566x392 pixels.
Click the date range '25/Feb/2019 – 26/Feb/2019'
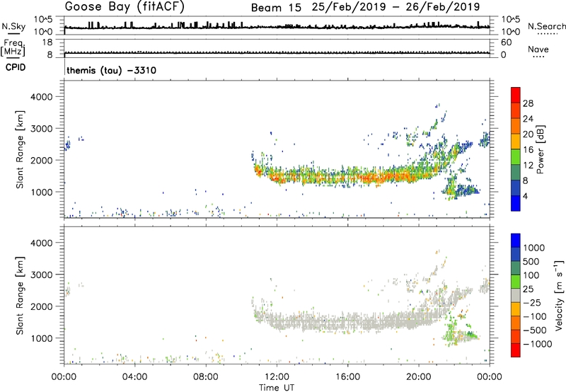pyautogui.click(x=395, y=7)
